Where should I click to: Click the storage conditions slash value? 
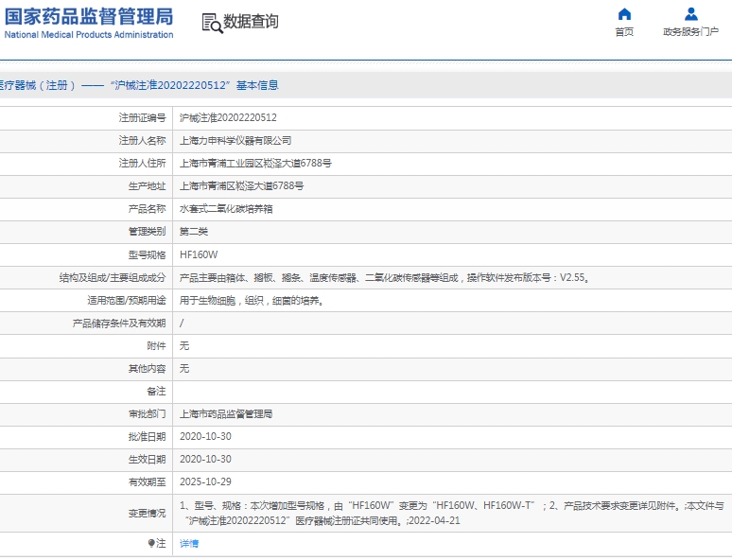[x=182, y=324]
